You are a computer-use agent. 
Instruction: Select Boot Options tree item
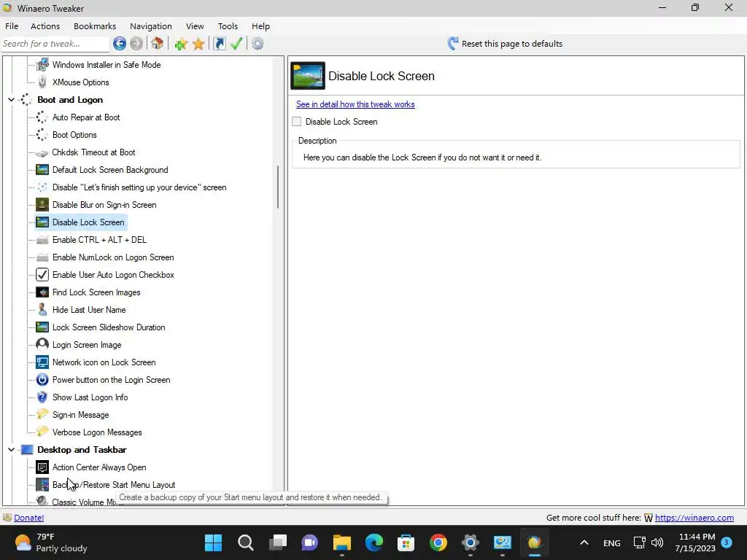click(74, 135)
